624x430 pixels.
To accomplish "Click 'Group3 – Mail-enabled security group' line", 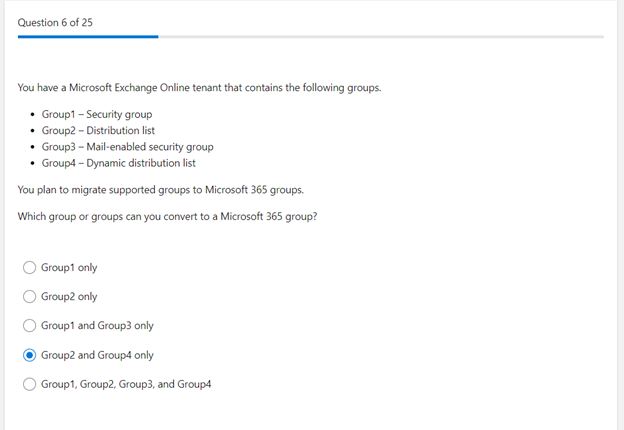I will pyautogui.click(x=127, y=147).
